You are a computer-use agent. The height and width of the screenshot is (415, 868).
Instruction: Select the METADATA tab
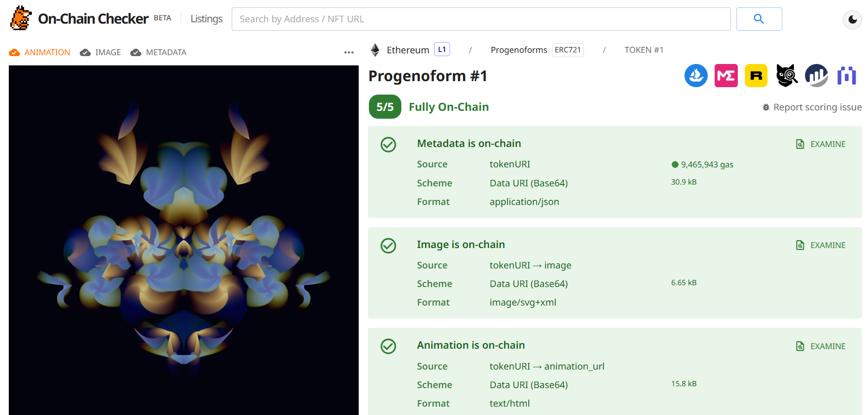(158, 52)
